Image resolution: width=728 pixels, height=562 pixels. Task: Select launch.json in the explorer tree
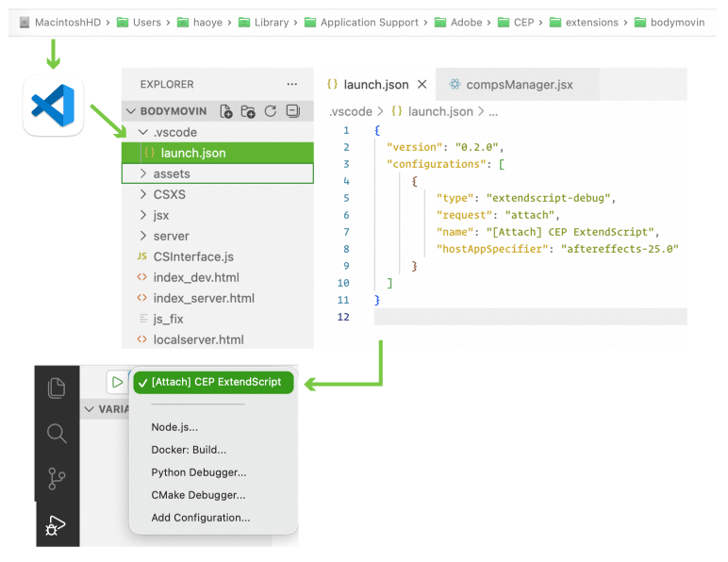[x=218, y=153]
